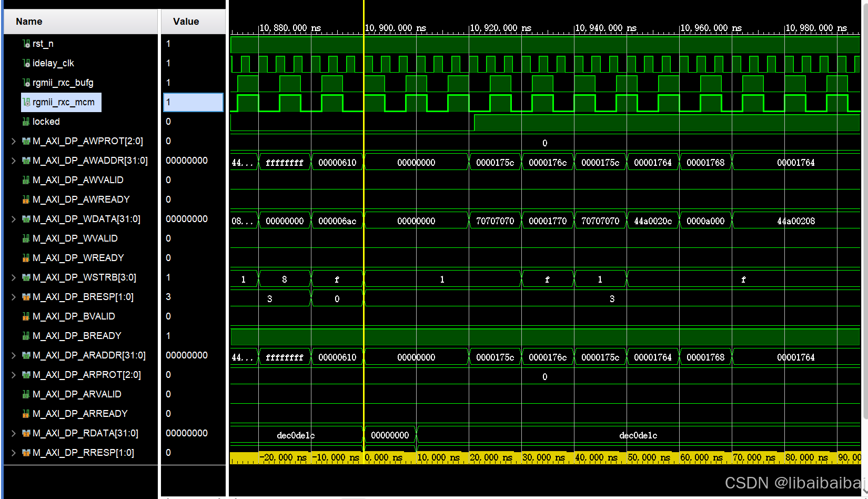Viewport: 868px width, 499px height.
Task: Expand the M_AXI_DP_AWADDR[31:0] bus
Action: [13, 161]
